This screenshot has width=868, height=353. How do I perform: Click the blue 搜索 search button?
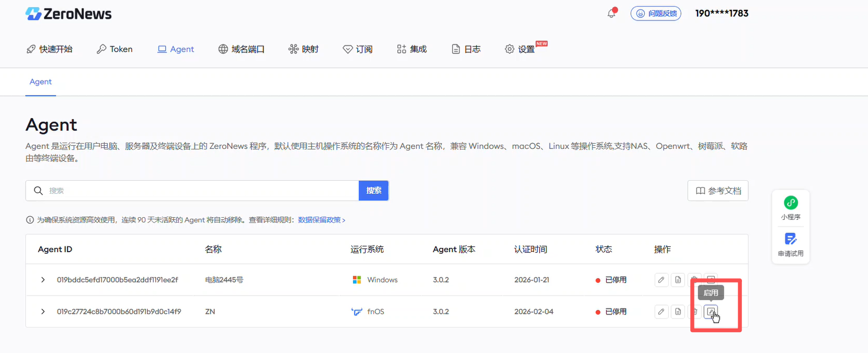tap(373, 191)
